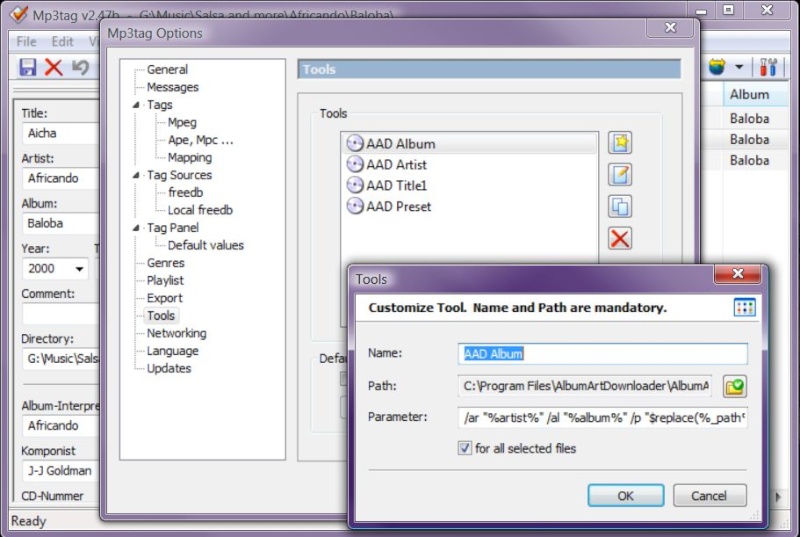Click the Artist field in tag panel
This screenshot has height=537, width=800.
click(x=61, y=178)
